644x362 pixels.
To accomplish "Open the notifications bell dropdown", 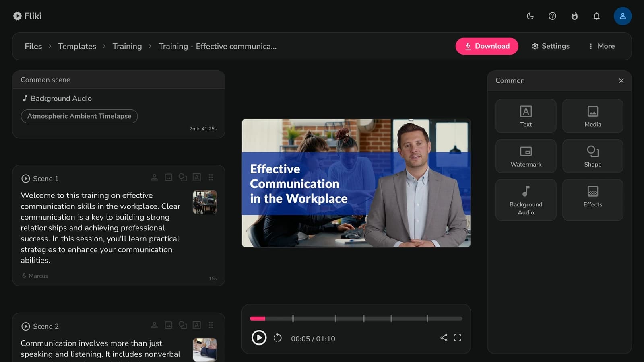I will [x=597, y=16].
